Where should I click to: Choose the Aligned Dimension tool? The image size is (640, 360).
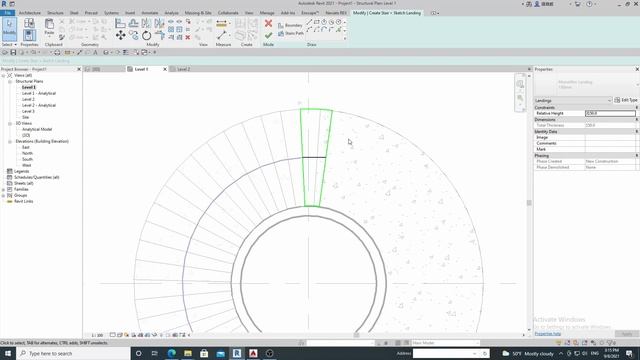(222, 24)
